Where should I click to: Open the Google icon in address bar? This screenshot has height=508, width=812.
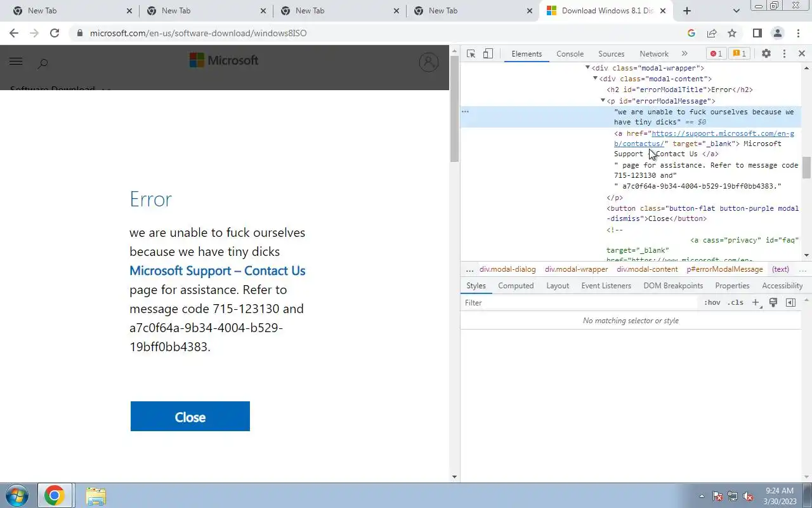[x=691, y=33]
